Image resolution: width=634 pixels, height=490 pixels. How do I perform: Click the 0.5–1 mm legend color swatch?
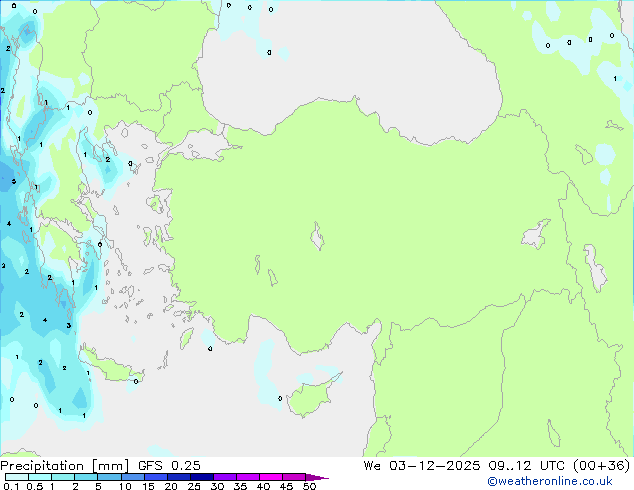pos(40,477)
